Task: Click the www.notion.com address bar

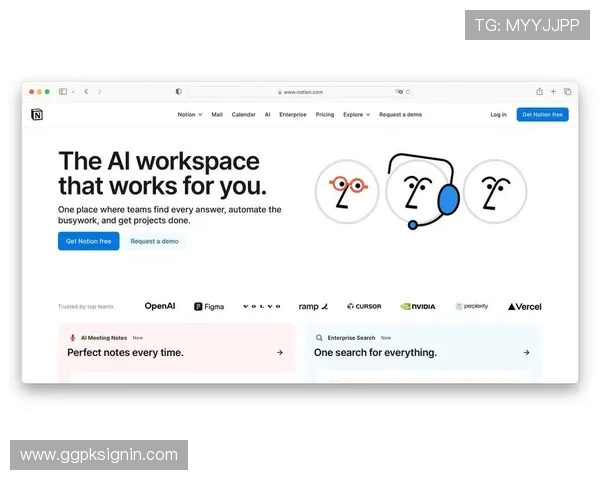Action: 300,91
